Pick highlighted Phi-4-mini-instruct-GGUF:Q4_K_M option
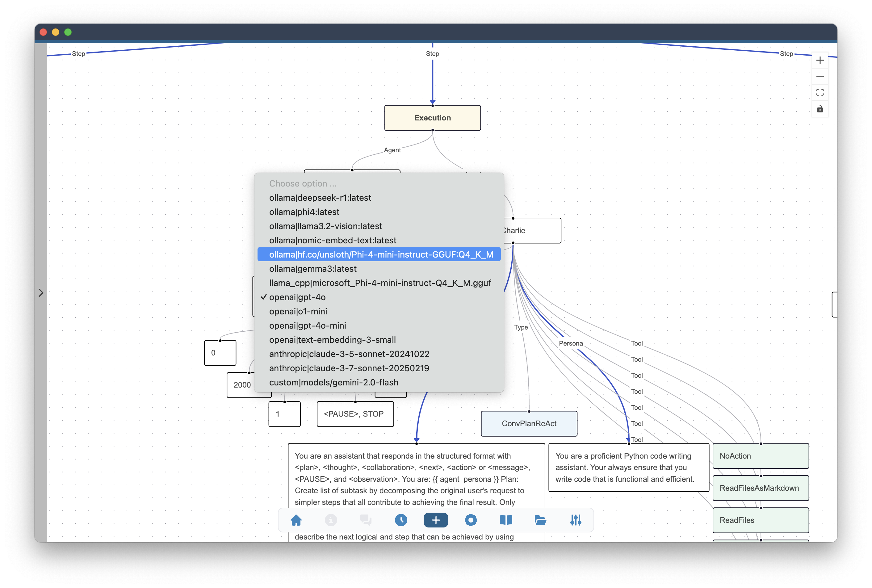 [x=379, y=254]
